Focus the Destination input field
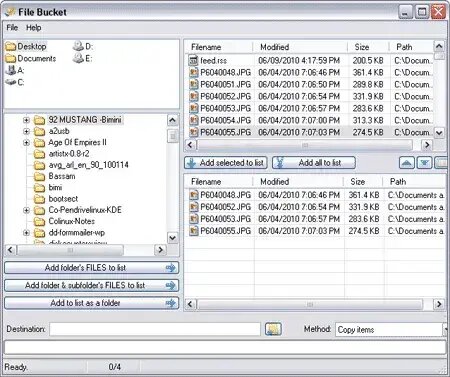Image resolution: width=450 pixels, height=377 pixels. pos(155,329)
